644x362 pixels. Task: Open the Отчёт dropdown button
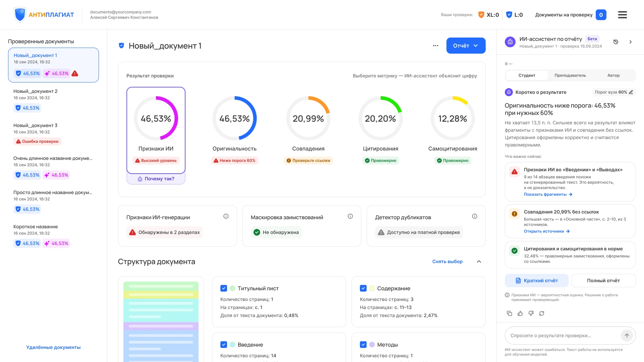466,46
